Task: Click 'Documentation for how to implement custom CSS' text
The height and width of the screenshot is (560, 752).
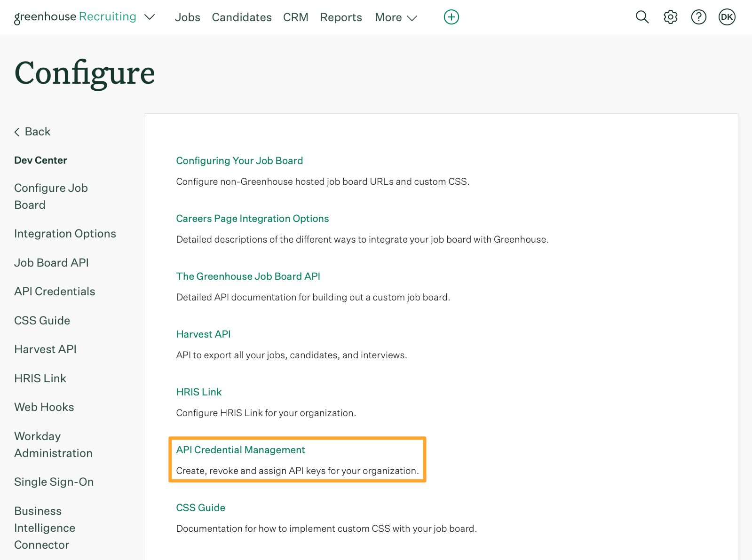Action: (x=326, y=528)
